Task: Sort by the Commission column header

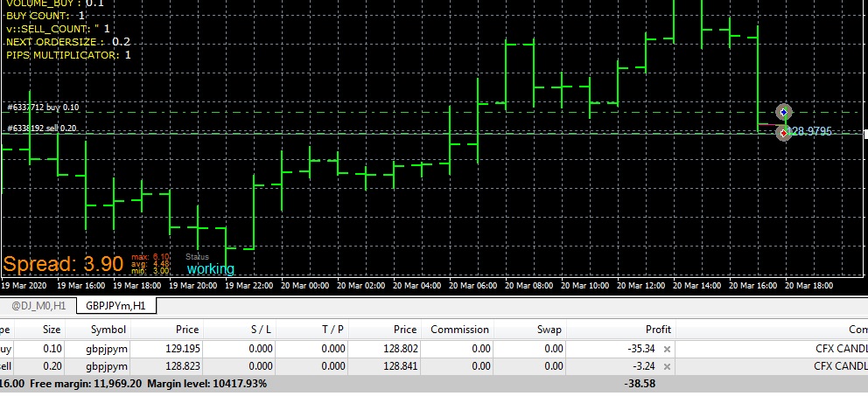Action: pos(459,330)
